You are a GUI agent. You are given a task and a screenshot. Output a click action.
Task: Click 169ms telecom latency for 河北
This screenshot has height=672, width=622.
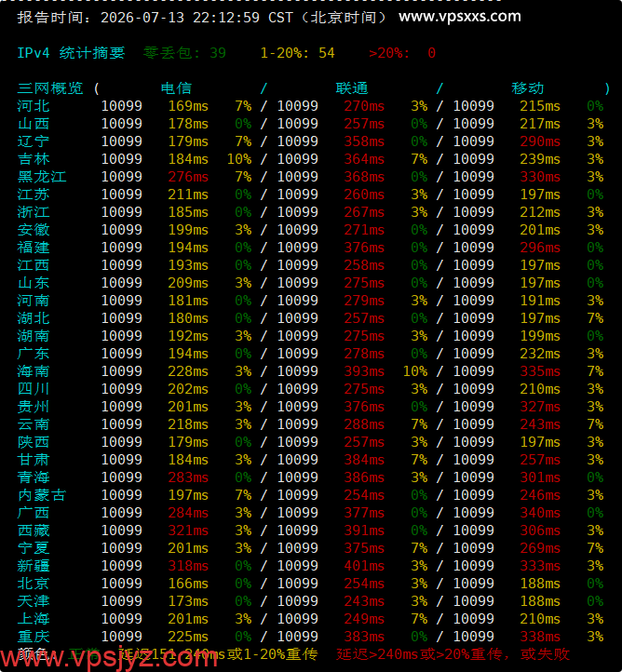pos(188,106)
